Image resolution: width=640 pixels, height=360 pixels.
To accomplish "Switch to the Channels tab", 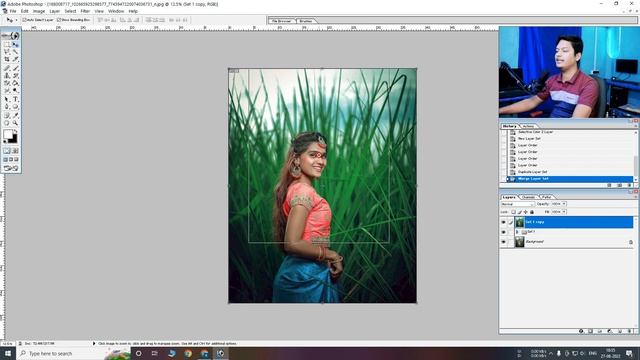I will (x=529, y=197).
